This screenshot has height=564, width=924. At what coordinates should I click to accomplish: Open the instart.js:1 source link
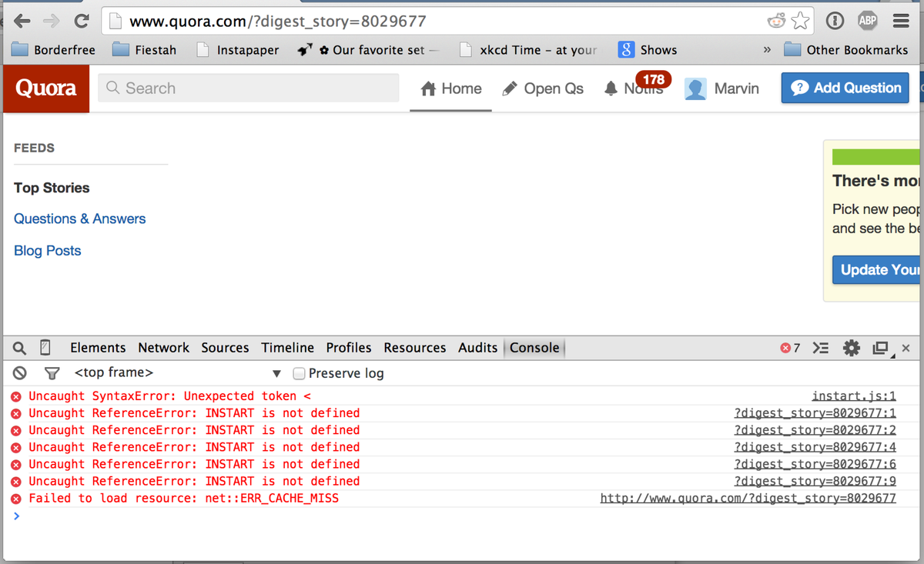pos(854,396)
